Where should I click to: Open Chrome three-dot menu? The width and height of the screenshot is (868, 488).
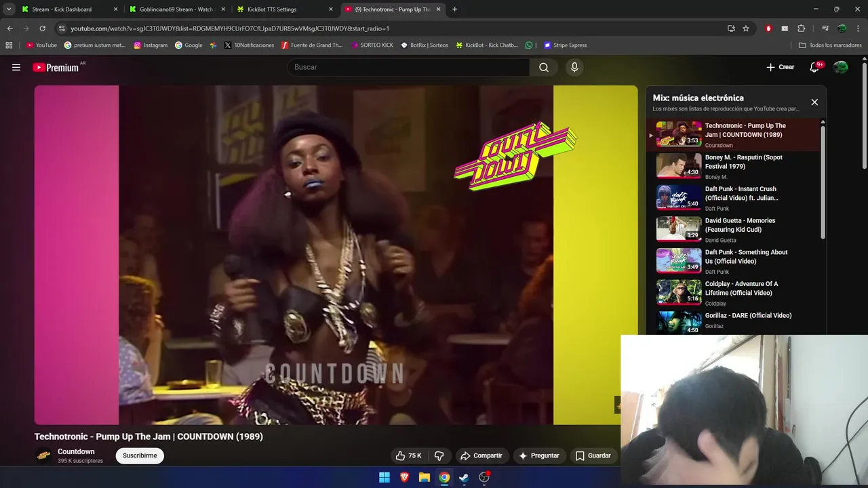pos(858,28)
